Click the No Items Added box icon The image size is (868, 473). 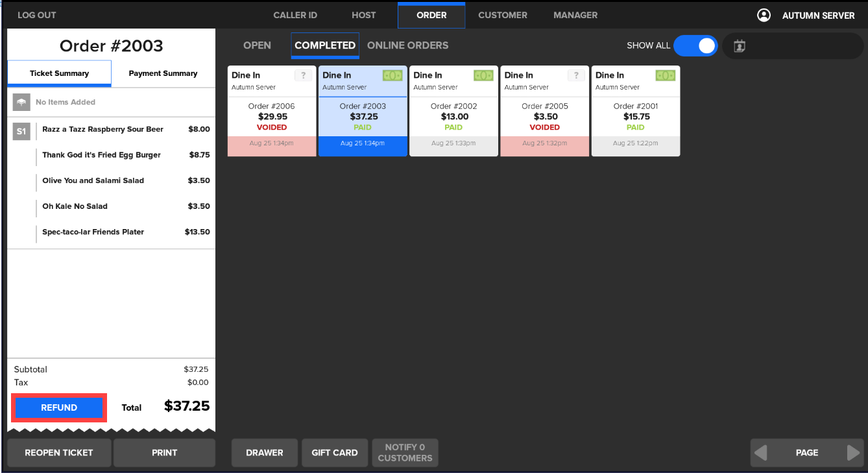[x=21, y=102]
